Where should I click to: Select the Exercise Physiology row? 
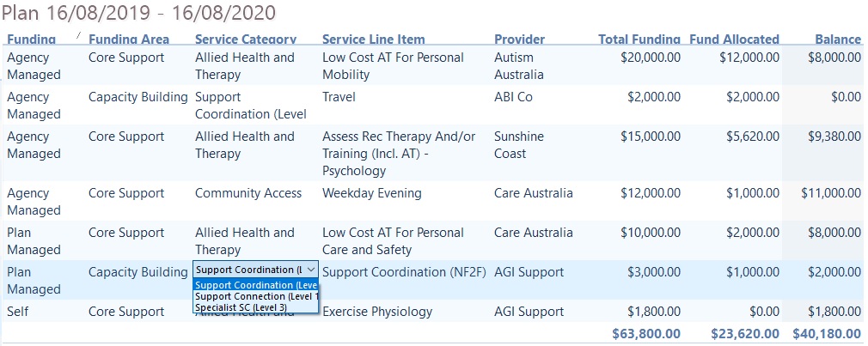point(434,311)
